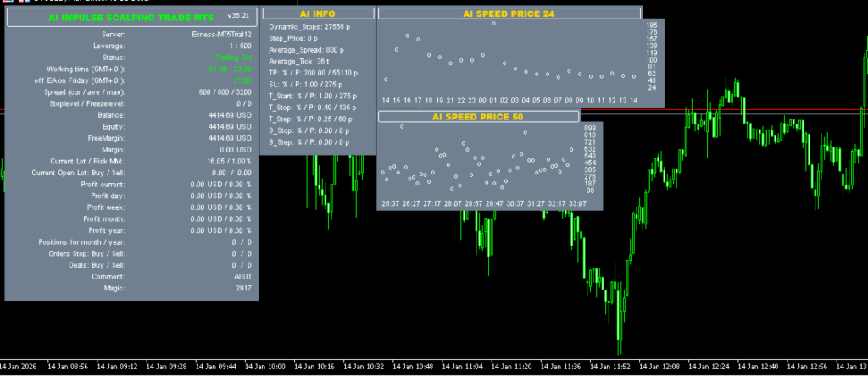Click the T_Step: 0.25 / 68 p line
Viewport: 868px width, 376px height.
(x=310, y=119)
